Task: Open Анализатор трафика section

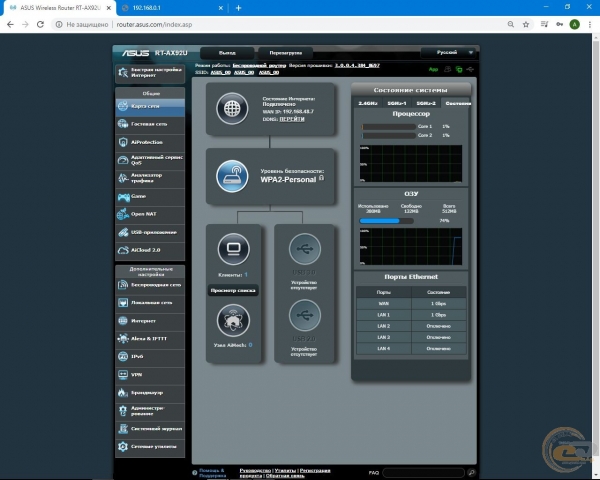Action: pyautogui.click(x=150, y=178)
